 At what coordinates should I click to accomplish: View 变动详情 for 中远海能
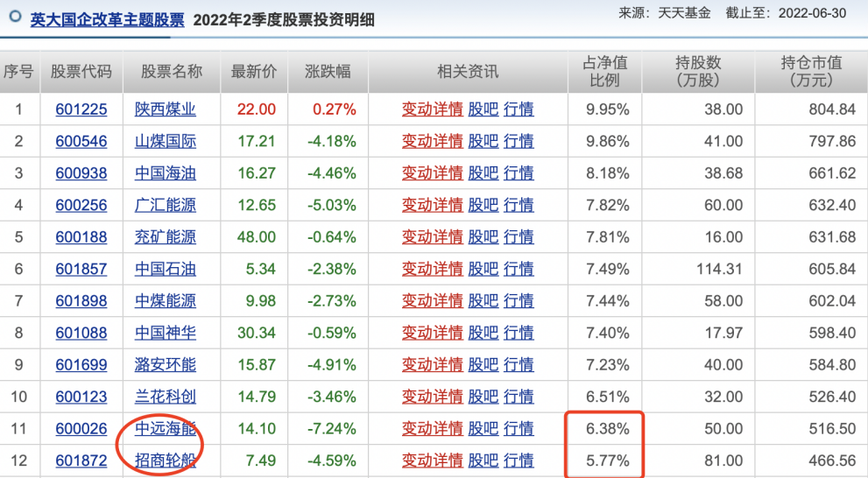(x=432, y=429)
